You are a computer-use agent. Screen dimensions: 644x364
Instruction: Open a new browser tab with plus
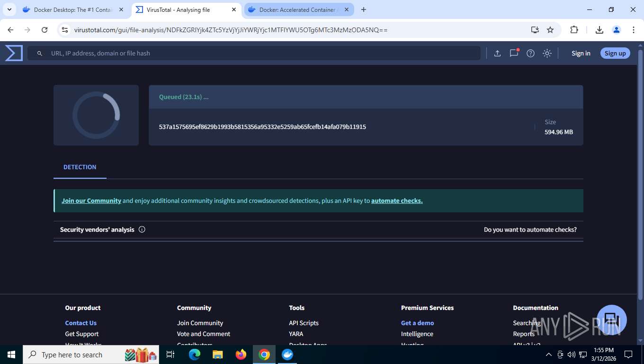[364, 9]
